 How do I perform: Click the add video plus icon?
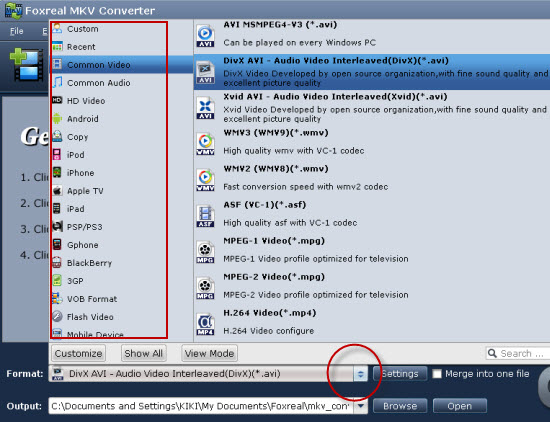[x=27, y=65]
